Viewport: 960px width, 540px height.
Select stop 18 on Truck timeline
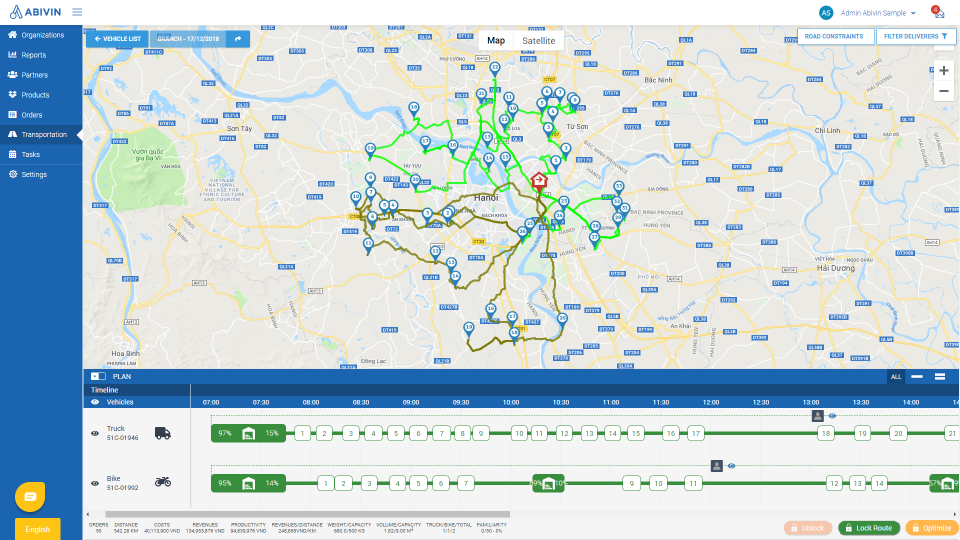[x=826, y=433]
